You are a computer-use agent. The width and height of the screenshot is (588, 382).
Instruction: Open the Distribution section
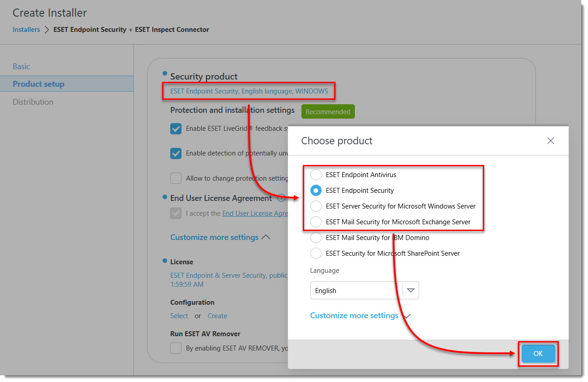[x=33, y=102]
